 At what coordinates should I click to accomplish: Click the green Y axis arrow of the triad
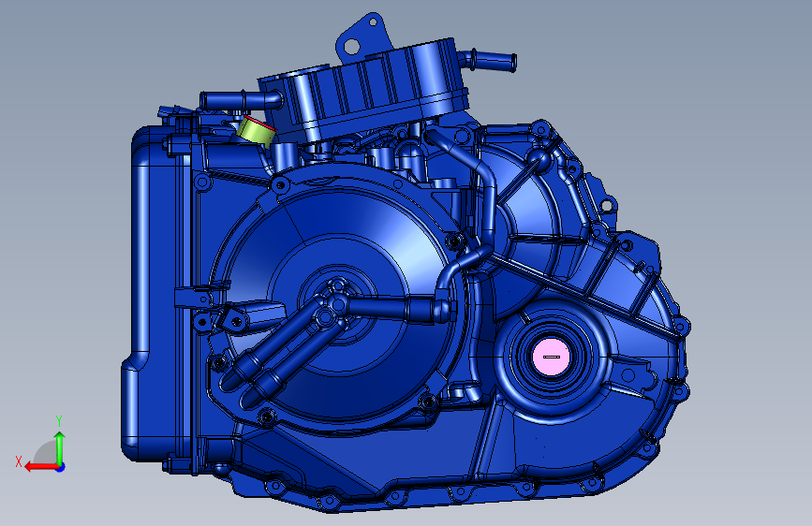(x=60, y=447)
